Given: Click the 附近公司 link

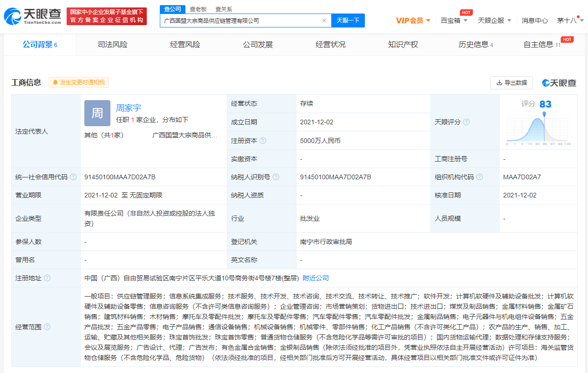Looking at the screenshot, I should click(x=315, y=278).
